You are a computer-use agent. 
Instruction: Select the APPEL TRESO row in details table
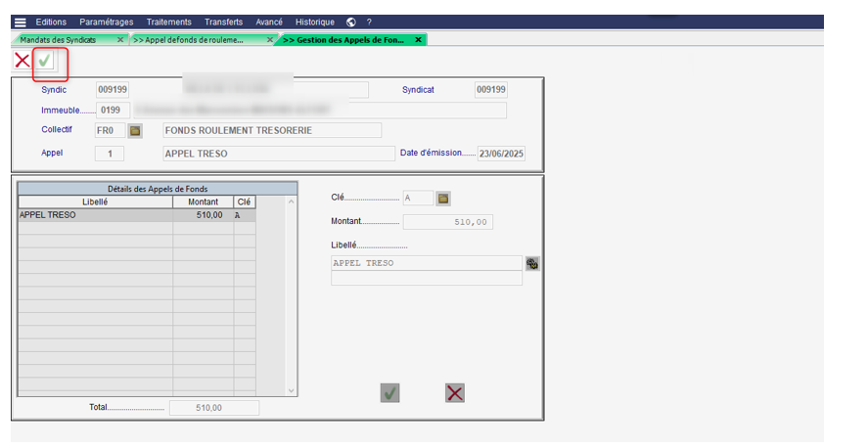[95, 215]
